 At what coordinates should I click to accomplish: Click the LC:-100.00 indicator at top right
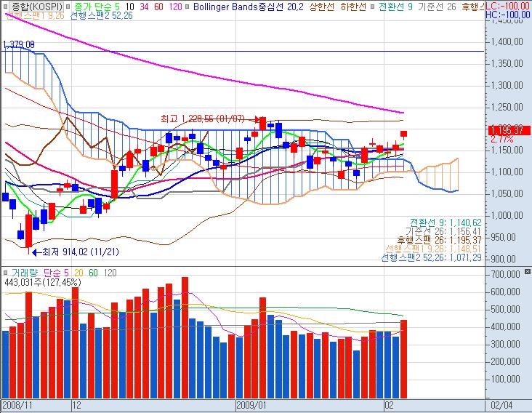click(507, 6)
